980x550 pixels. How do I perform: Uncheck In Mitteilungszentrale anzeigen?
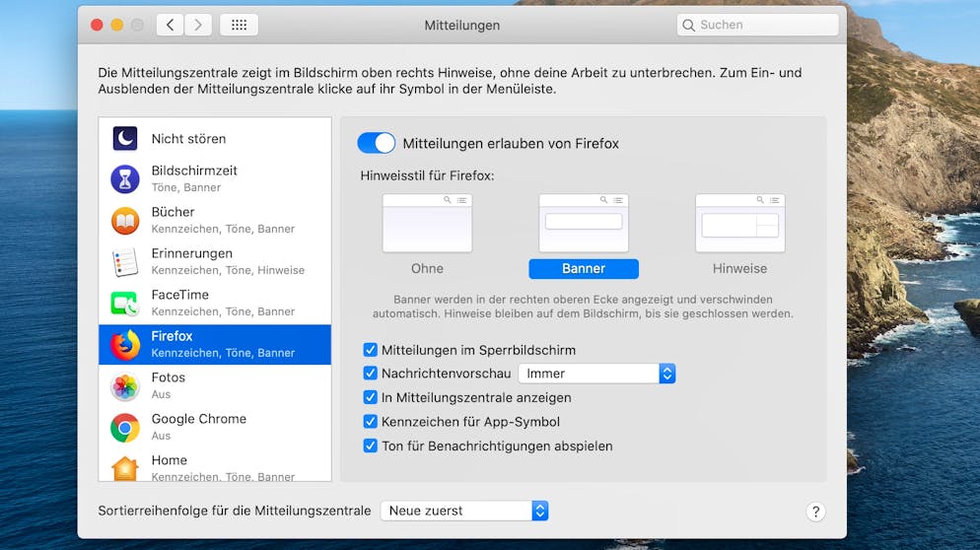[370, 397]
